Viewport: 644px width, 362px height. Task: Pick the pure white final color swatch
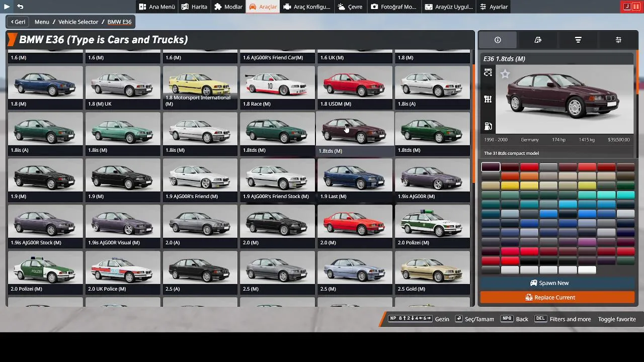[x=587, y=270]
